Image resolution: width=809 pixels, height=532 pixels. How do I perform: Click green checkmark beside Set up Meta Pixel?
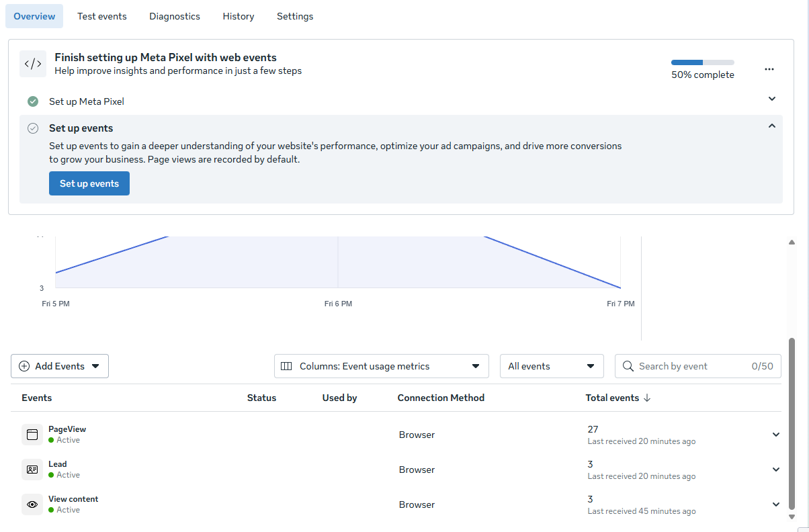point(33,101)
